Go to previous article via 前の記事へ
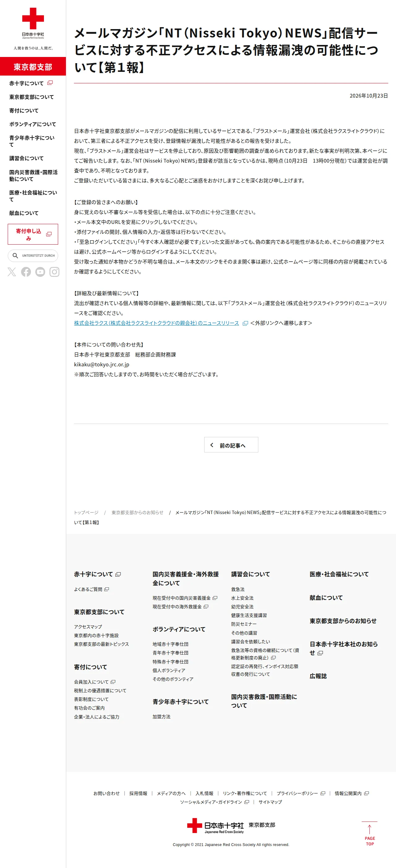Screen dimensions: 396x868 (231, 445)
